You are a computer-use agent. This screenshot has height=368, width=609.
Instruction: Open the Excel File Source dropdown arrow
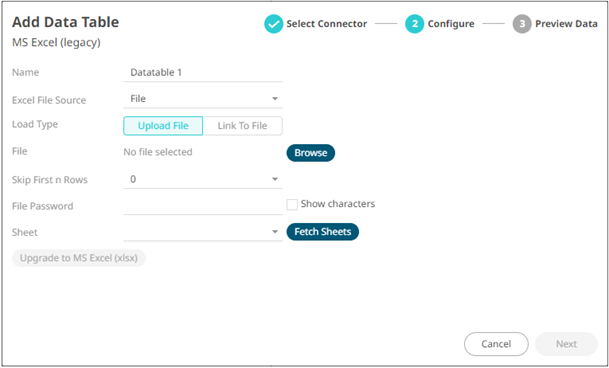275,99
